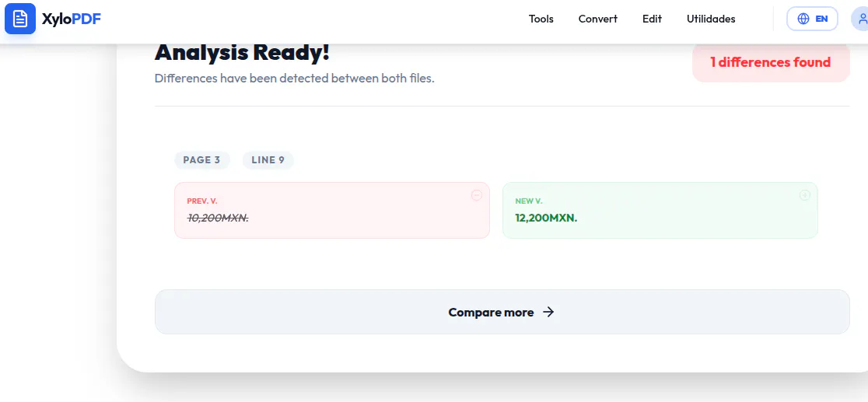The image size is (868, 402).
Task: Expand the EN language selector
Action: [x=812, y=19]
